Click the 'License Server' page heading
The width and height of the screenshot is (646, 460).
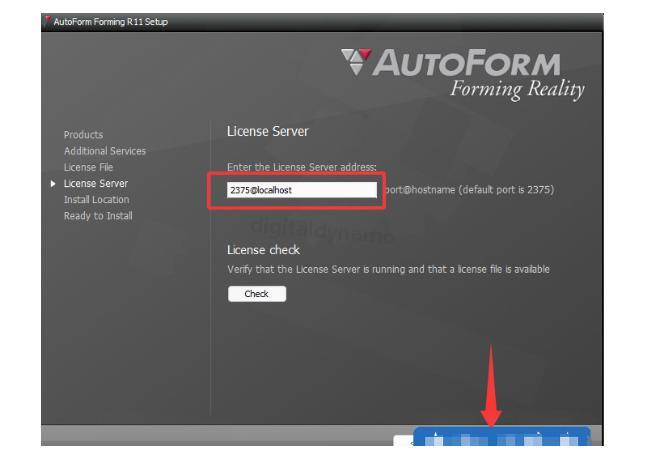click(267, 131)
